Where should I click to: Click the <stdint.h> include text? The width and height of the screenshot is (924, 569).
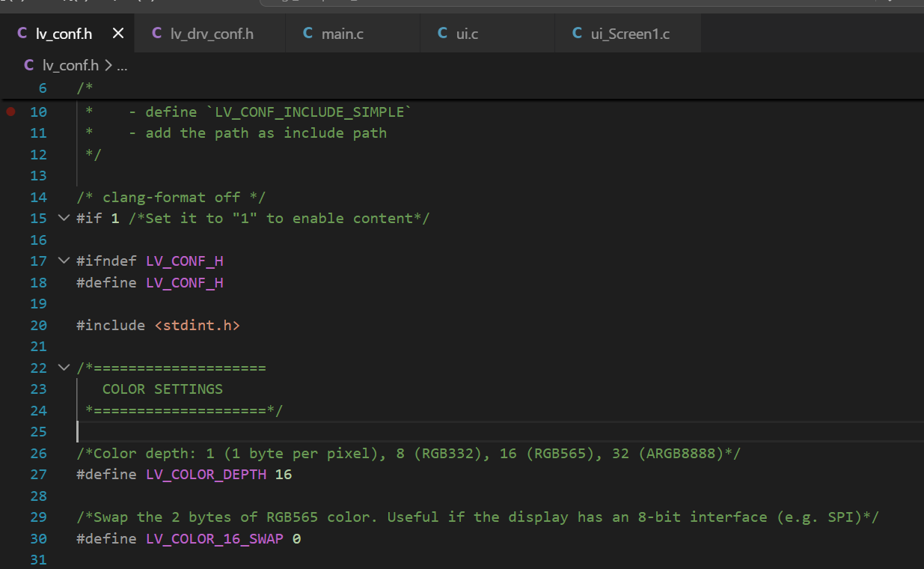point(197,326)
